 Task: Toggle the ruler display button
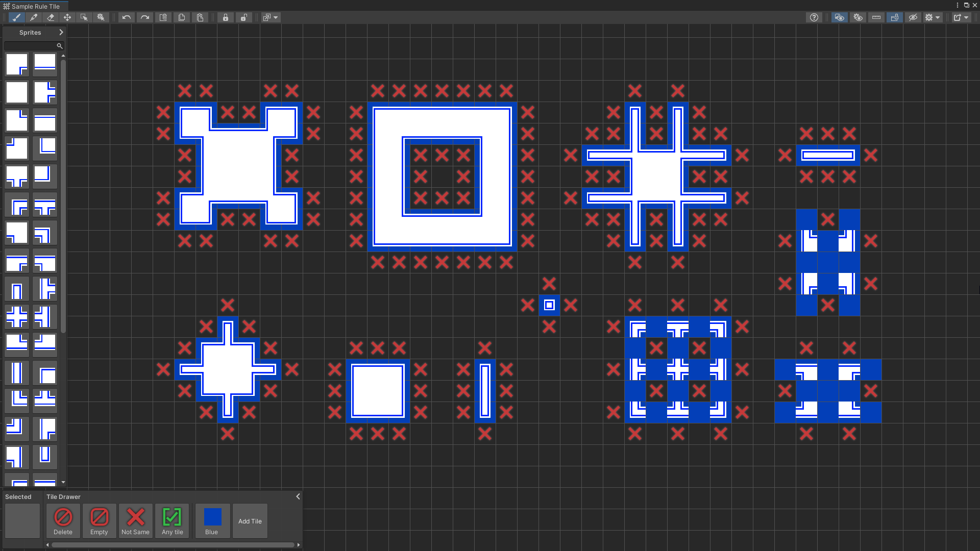[876, 17]
